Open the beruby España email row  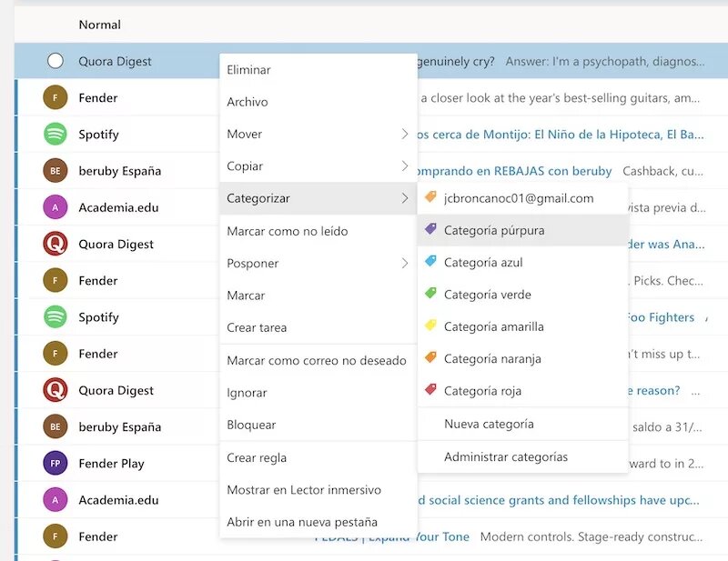point(119,171)
